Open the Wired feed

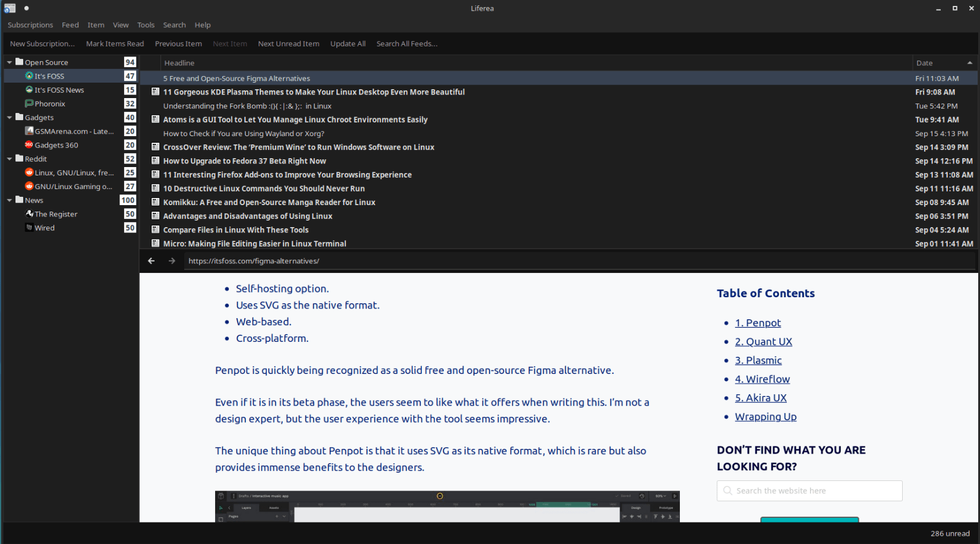[x=45, y=228]
